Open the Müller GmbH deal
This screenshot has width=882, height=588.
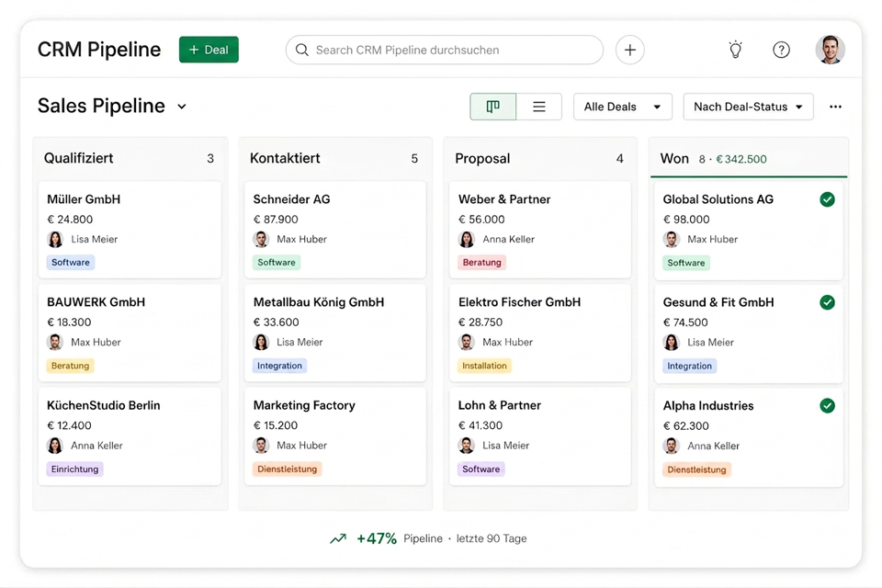(x=130, y=230)
